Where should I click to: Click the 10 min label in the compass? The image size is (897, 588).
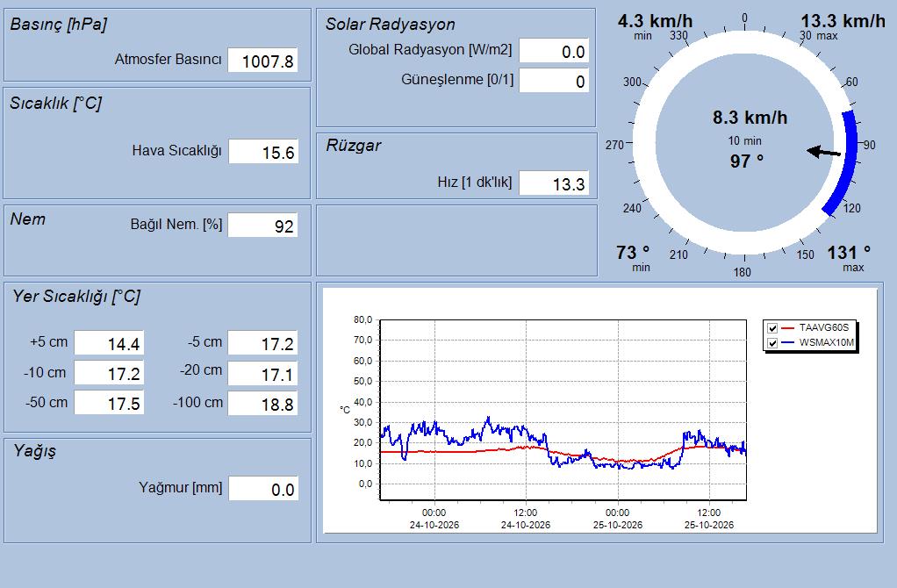point(745,140)
